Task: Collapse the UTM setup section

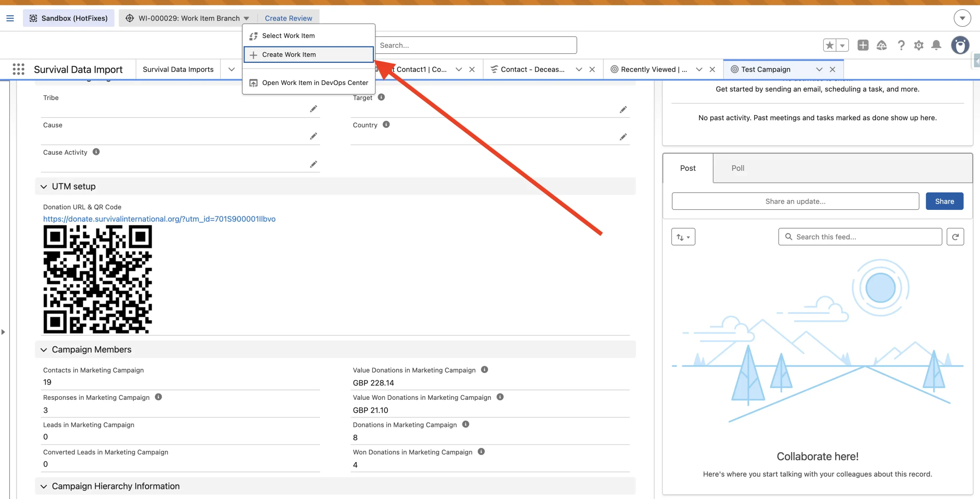Action: (x=44, y=187)
